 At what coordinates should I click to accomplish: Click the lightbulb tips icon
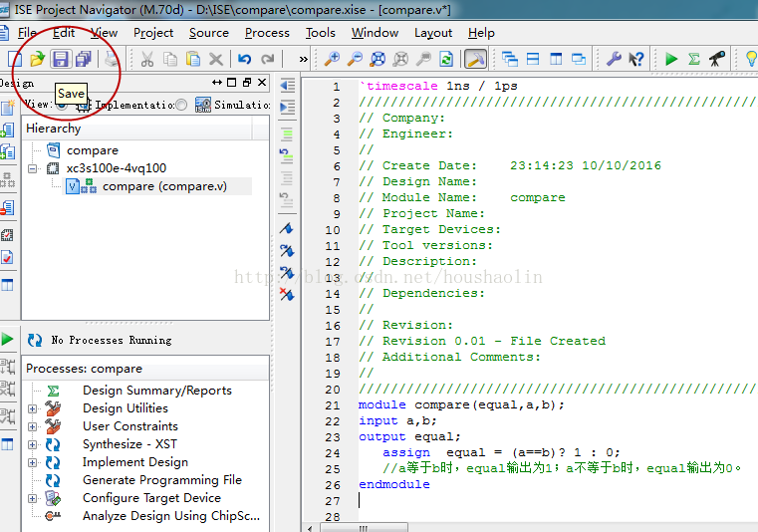tap(751, 59)
